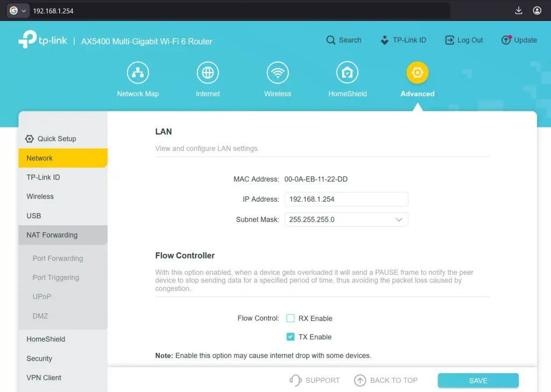Click the LAN IP Address field
This screenshot has height=392, width=551.
(x=346, y=199)
